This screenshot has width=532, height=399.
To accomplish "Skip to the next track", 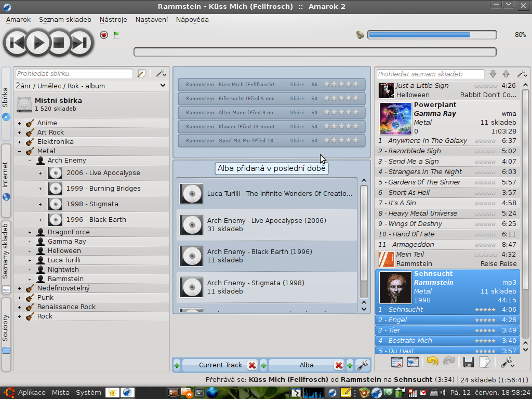I will pyautogui.click(x=81, y=43).
